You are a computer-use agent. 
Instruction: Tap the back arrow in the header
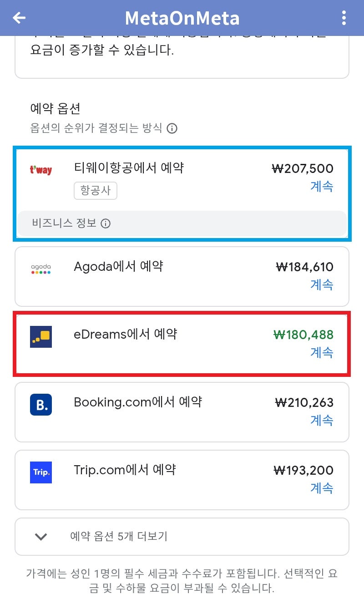(19, 18)
